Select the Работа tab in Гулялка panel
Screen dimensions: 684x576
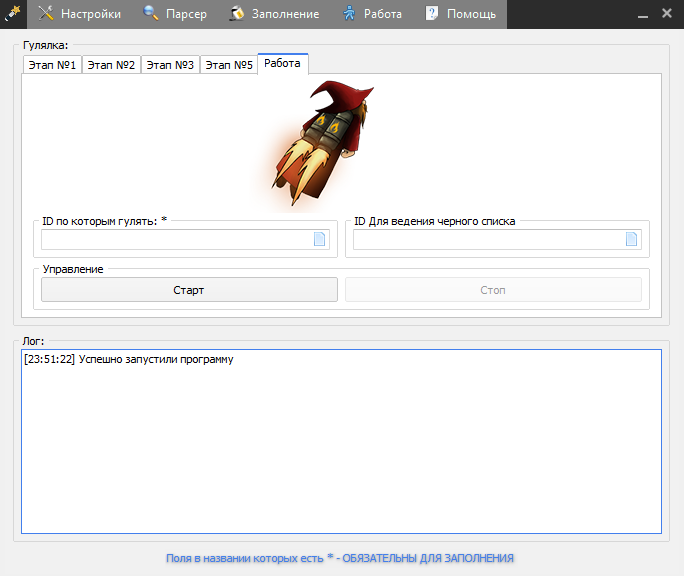pyautogui.click(x=283, y=64)
